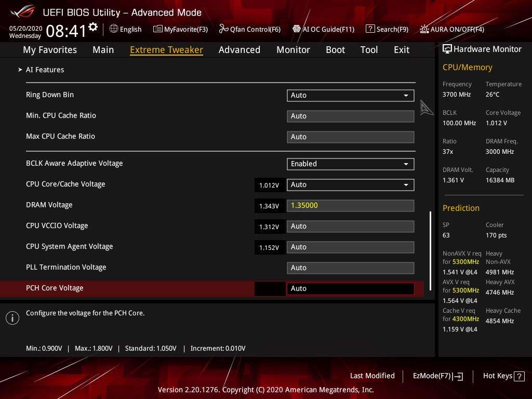The image size is (532, 399).
Task: Open the Monitor tab
Action: point(293,50)
